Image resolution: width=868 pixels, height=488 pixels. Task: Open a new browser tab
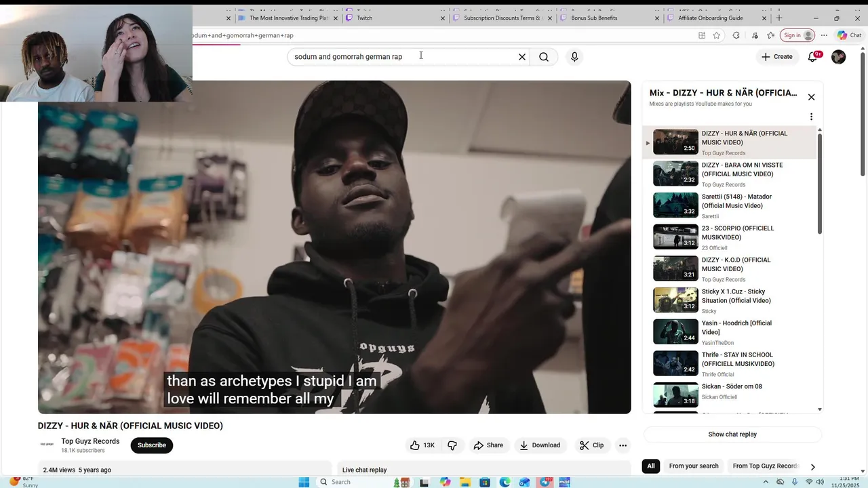779,18
